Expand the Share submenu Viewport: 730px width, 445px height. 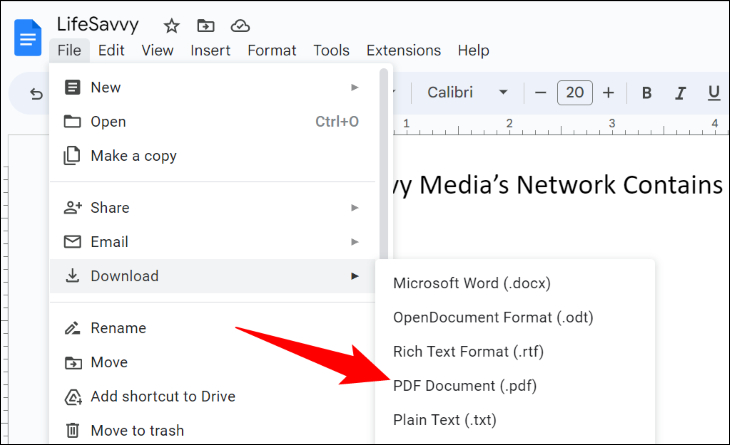tap(212, 208)
